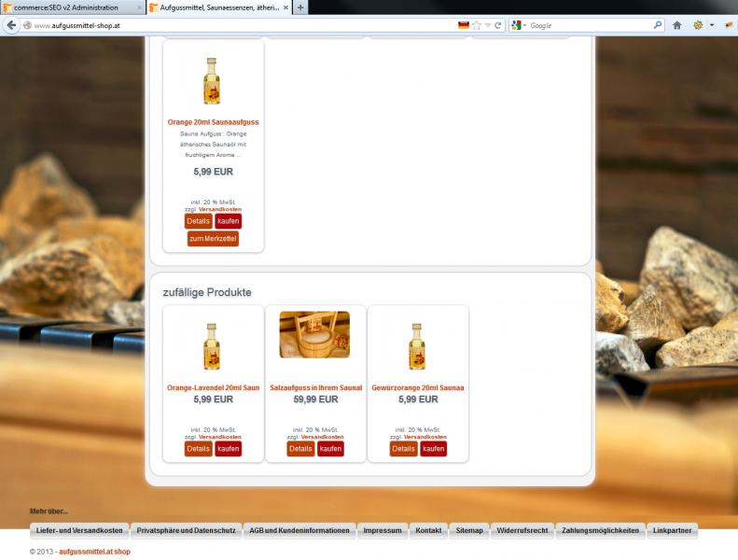Click Details for Orange-Lavendel 20ml product
Image resolution: width=738 pixels, height=560 pixels.
(x=198, y=449)
